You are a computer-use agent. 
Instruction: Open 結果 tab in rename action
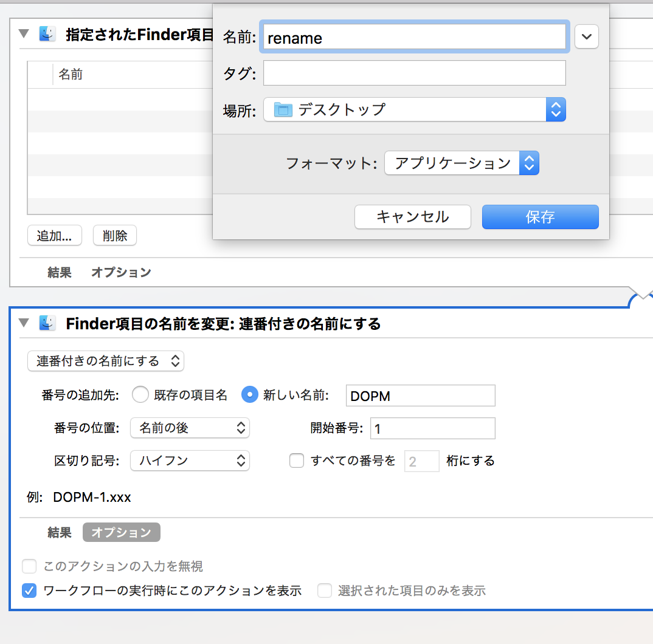60,532
